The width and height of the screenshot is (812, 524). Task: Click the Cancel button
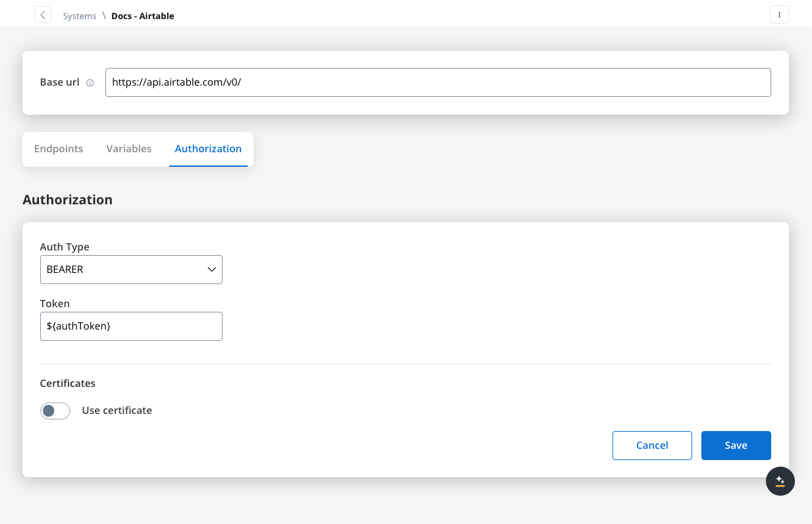coord(652,446)
